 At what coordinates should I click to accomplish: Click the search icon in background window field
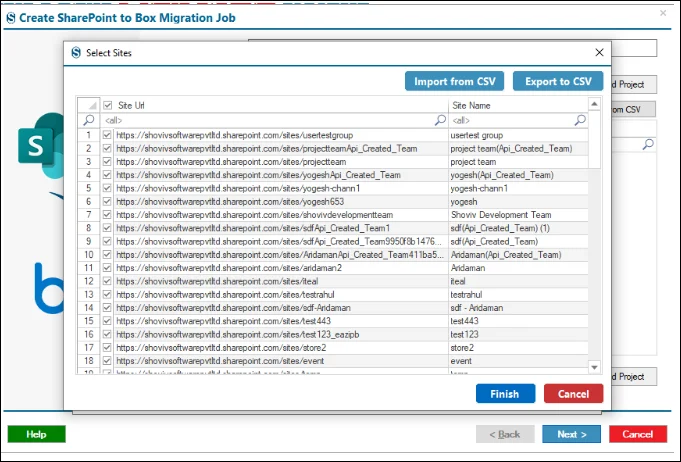pyautogui.click(x=648, y=144)
